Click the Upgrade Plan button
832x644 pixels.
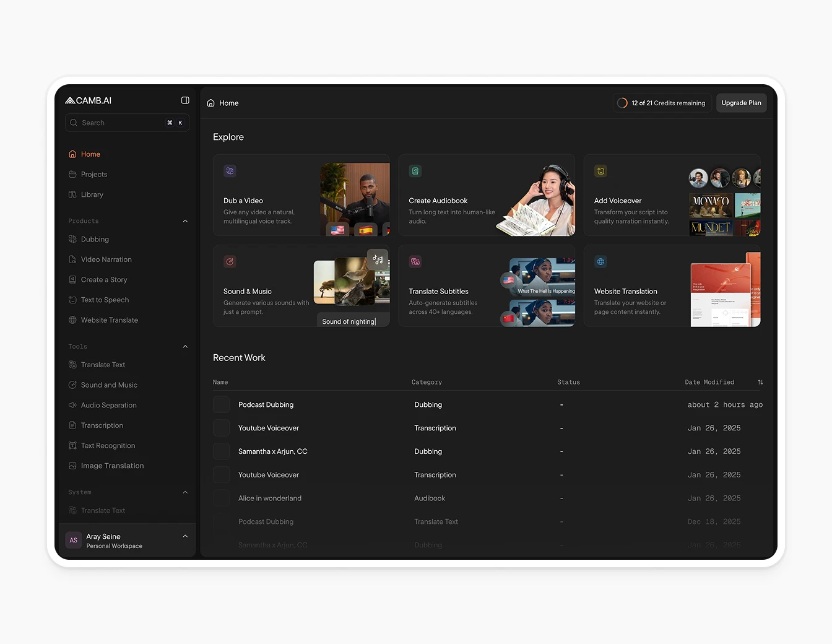pyautogui.click(x=741, y=102)
